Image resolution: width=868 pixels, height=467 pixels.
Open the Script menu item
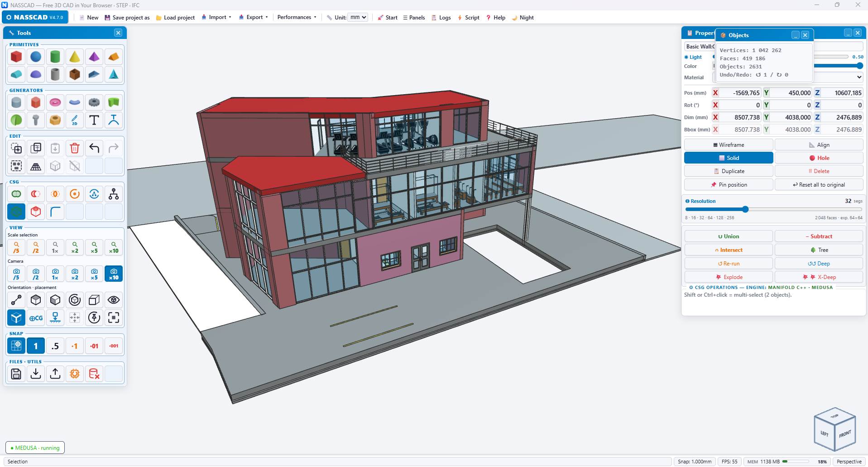coord(469,18)
